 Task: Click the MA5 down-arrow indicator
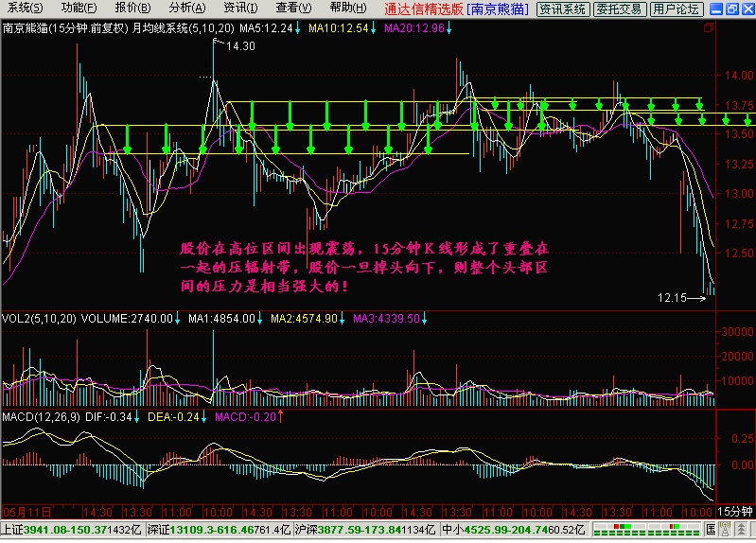click(x=299, y=27)
